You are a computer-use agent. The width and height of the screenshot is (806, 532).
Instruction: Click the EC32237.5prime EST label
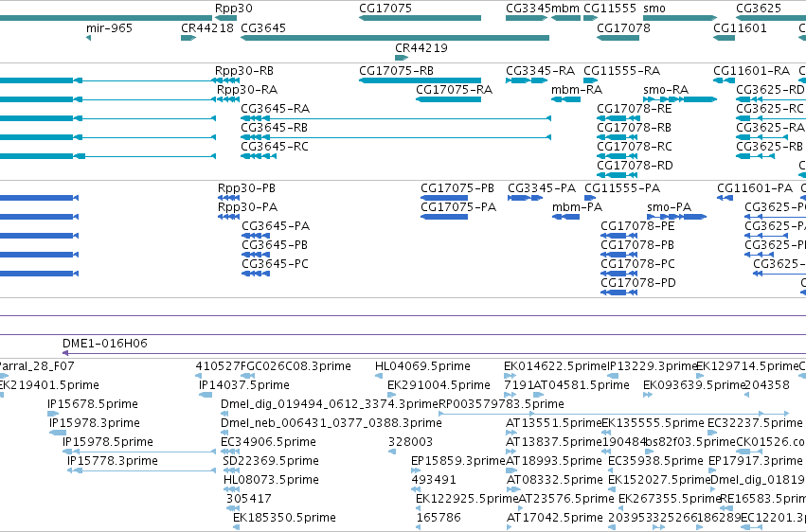pyautogui.click(x=755, y=422)
